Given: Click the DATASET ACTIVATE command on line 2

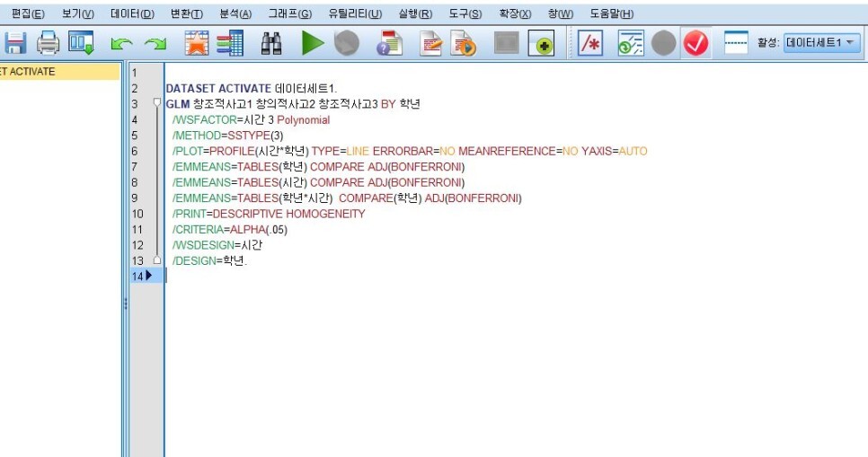Looking at the screenshot, I should [218, 89].
